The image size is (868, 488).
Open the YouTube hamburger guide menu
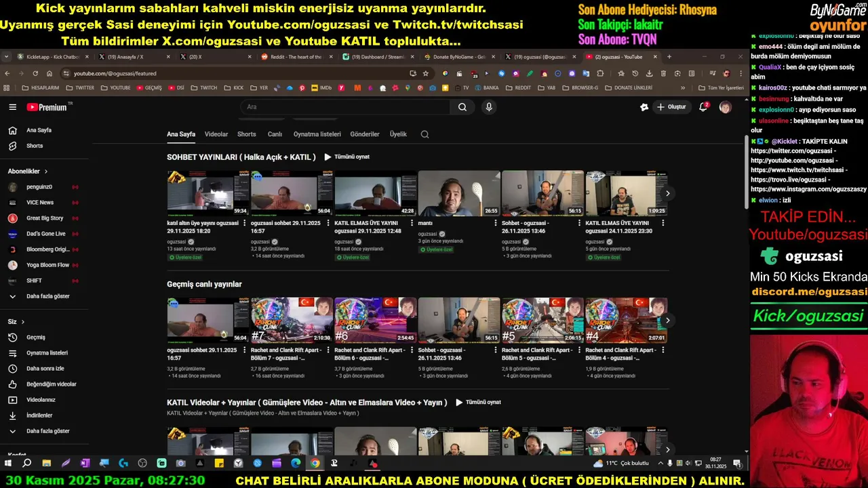click(x=12, y=107)
